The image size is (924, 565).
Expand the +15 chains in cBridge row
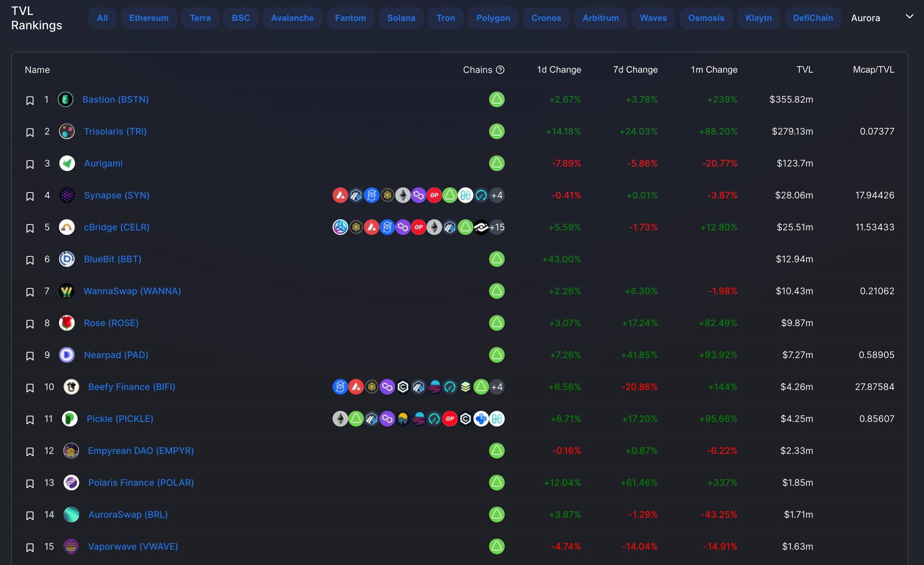coord(497,227)
